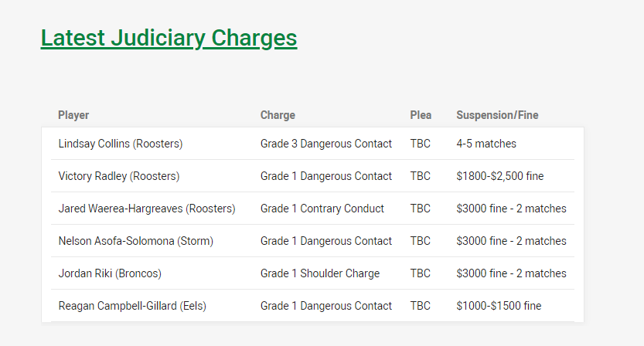Click the Plea column header
This screenshot has width=644, height=346.
(421, 115)
